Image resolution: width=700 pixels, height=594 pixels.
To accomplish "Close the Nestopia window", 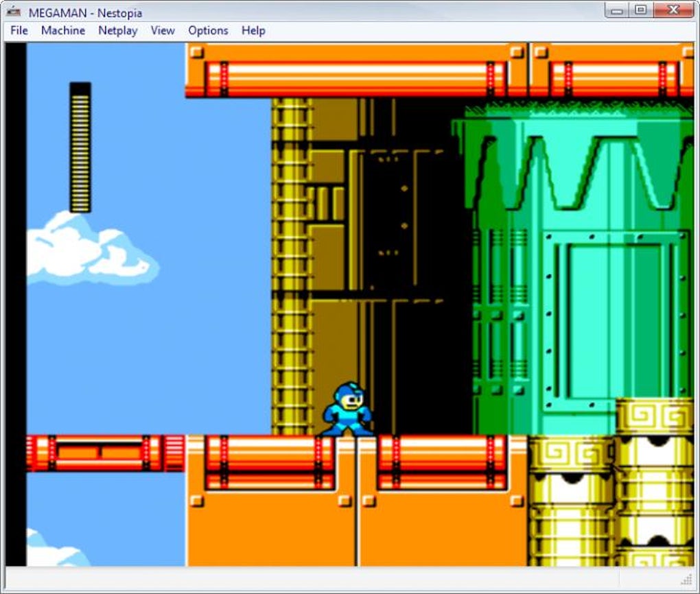I will pyautogui.click(x=673, y=10).
